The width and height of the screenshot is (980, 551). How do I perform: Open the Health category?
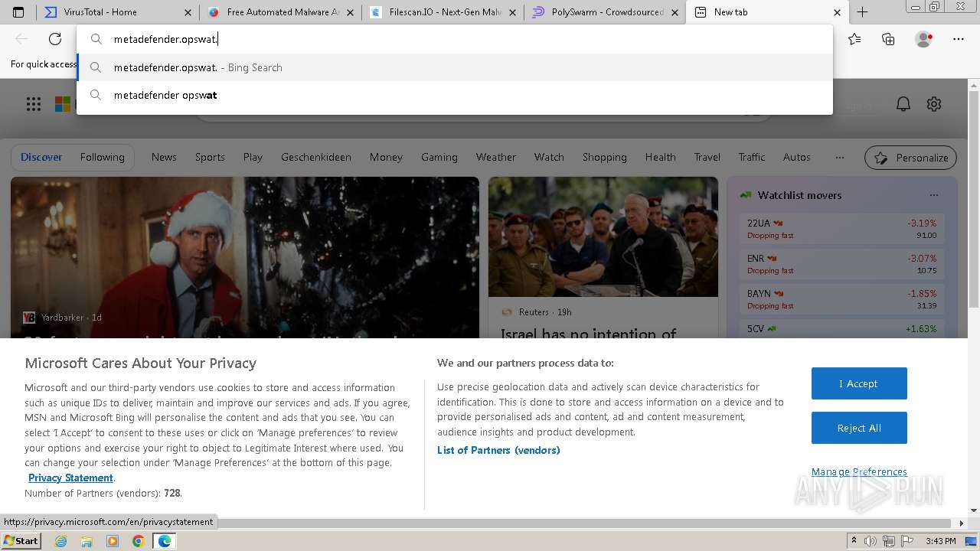[660, 157]
